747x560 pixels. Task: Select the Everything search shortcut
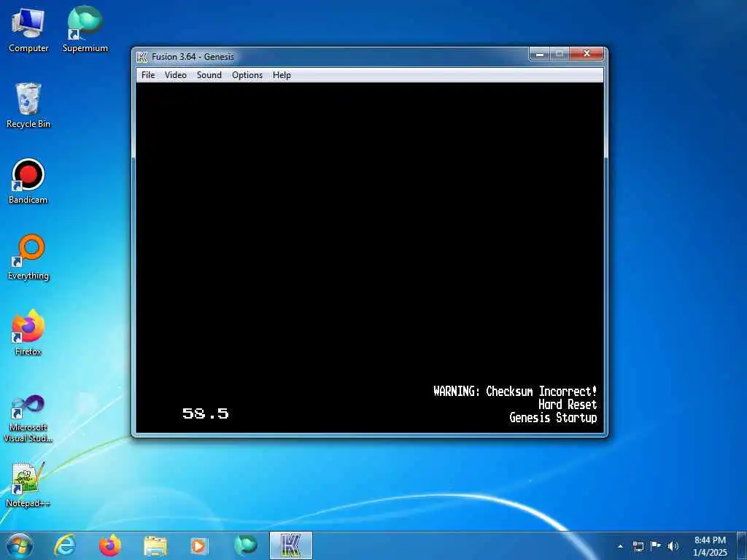click(28, 257)
